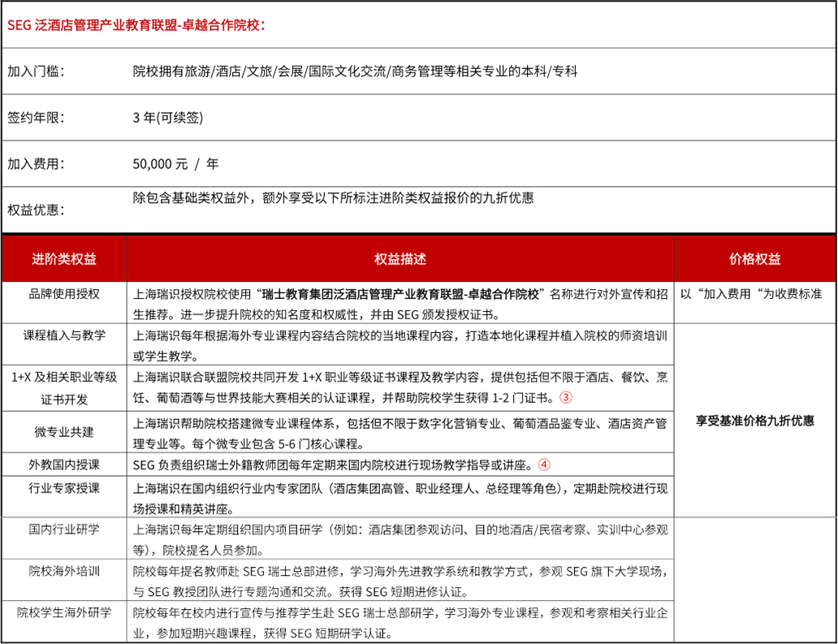838x644 pixels.
Task: Select the "加入门槛" row label
Action: point(36,71)
